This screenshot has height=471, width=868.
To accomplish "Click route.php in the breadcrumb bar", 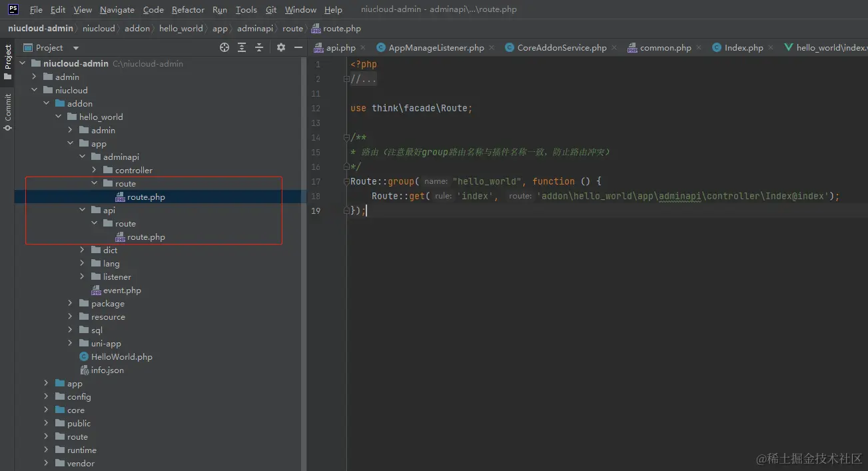I will point(336,29).
